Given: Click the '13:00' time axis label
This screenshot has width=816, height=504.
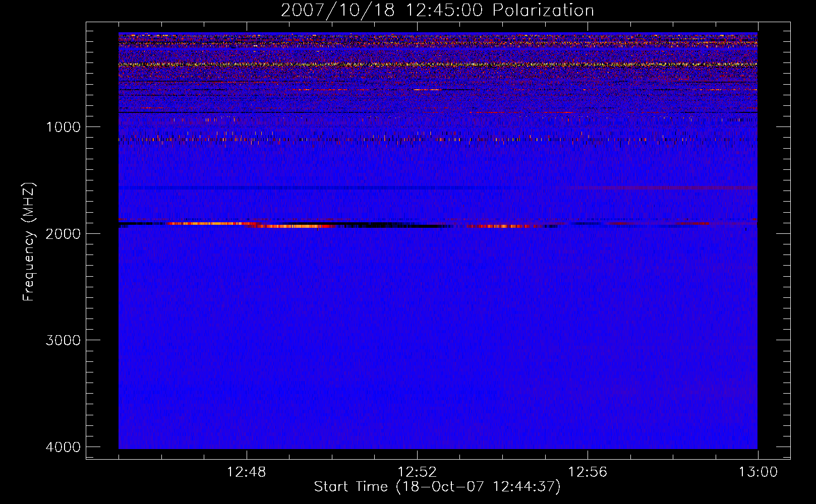Looking at the screenshot, I should click(758, 472).
